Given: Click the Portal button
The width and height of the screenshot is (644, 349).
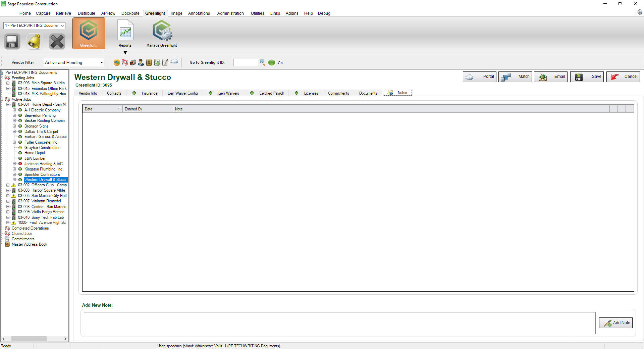Looking at the screenshot, I should point(480,77).
